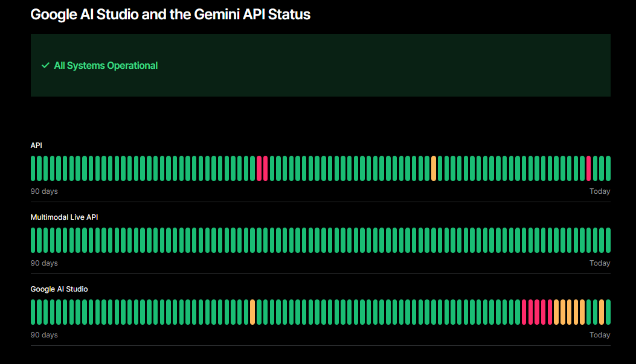Screen dimensions: 636x364
Task: Click the Gemini API Status page heading
Action: click(x=170, y=14)
